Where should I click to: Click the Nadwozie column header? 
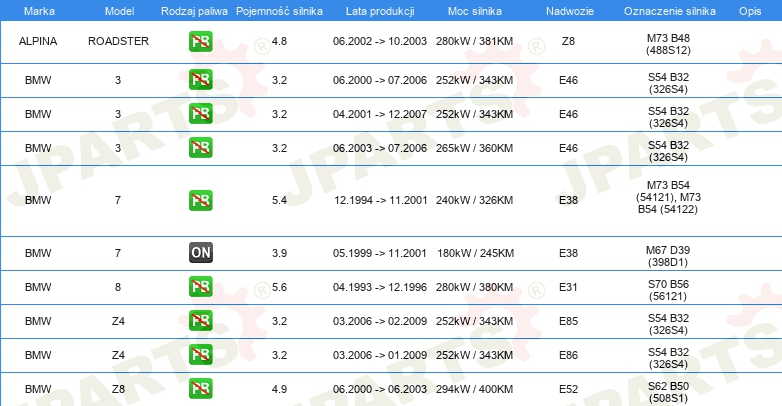point(570,11)
